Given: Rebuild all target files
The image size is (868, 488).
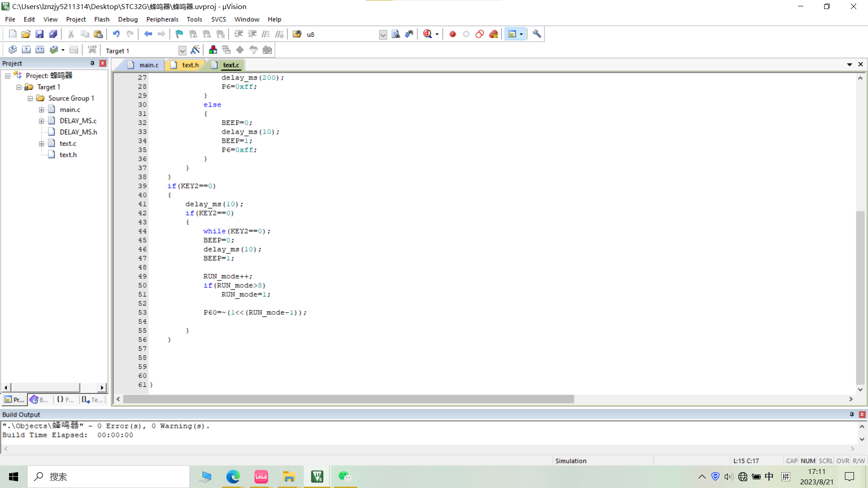Looking at the screenshot, I should coord(40,50).
